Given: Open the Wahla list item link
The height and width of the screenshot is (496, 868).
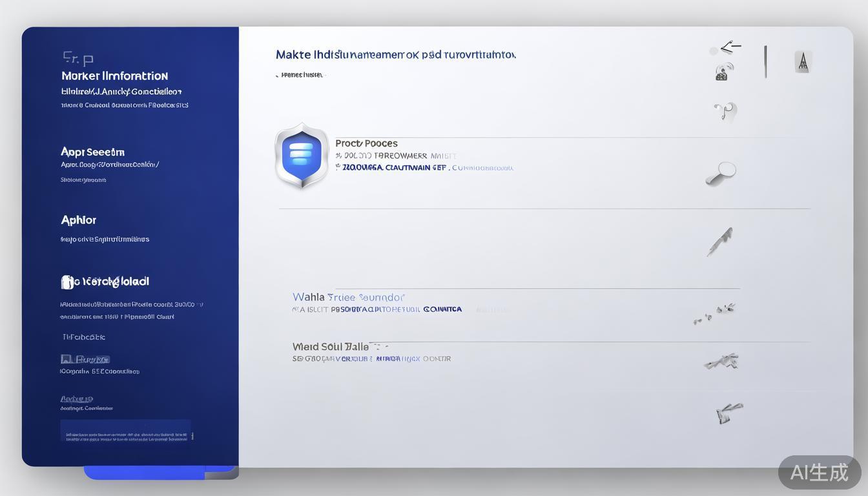Looking at the screenshot, I should 348,297.
